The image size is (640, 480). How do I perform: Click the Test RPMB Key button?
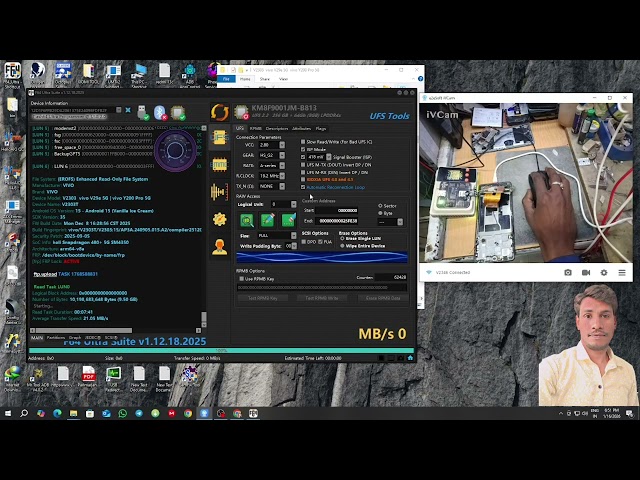tap(263, 298)
